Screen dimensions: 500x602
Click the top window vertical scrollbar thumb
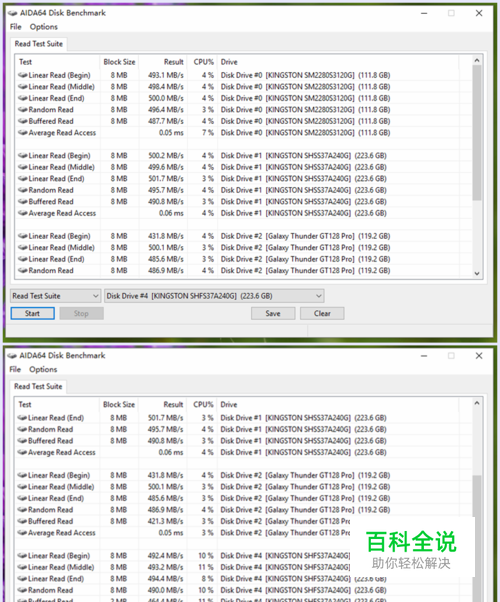[477, 132]
